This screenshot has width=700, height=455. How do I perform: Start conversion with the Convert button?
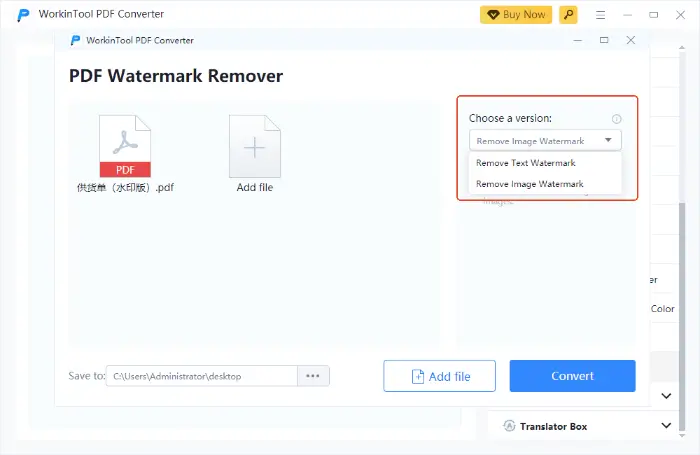coord(572,376)
